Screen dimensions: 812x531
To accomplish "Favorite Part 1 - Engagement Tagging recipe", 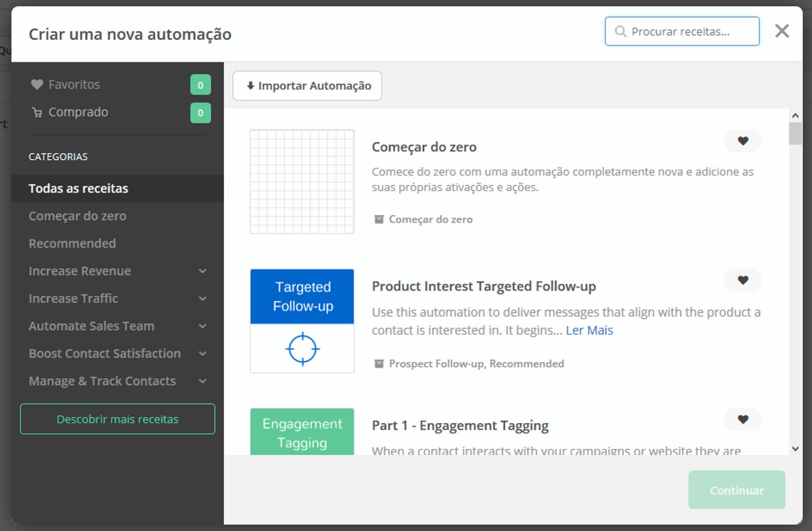I will tap(742, 419).
